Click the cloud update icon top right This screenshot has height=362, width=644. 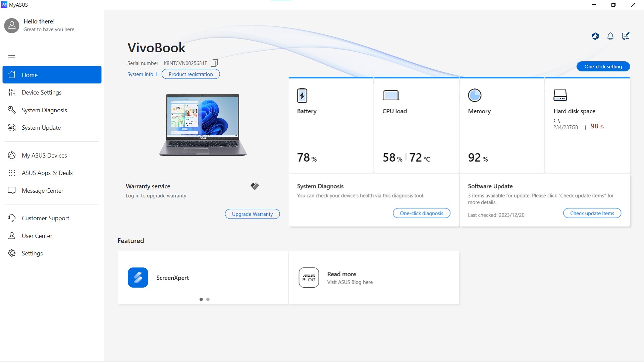[x=595, y=36]
